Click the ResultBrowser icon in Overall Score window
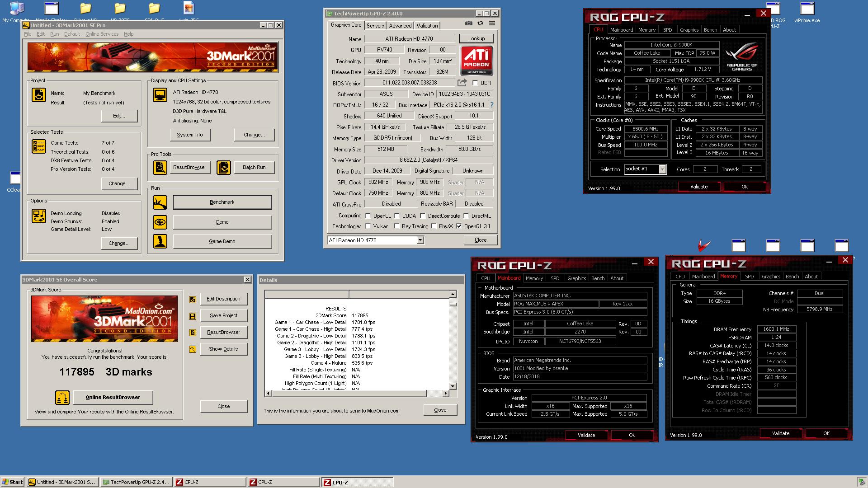 193,333
